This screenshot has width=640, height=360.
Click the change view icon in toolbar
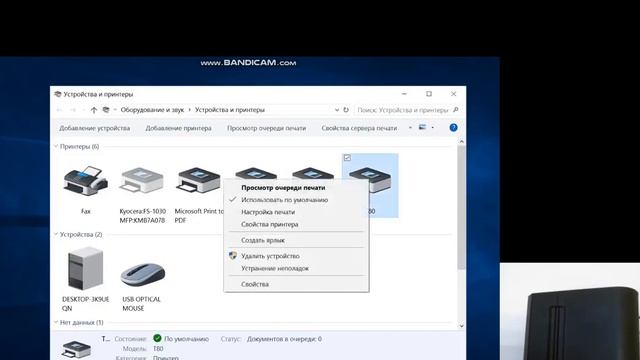[422, 127]
